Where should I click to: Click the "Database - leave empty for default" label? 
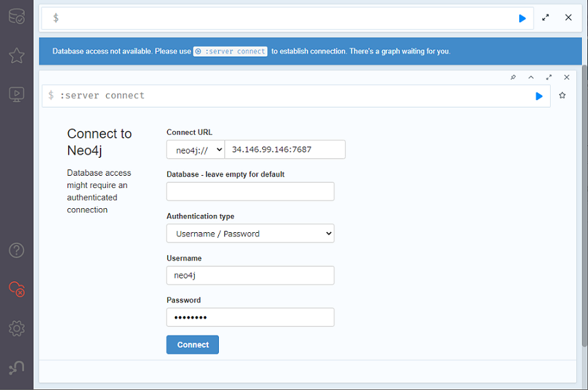(x=225, y=174)
